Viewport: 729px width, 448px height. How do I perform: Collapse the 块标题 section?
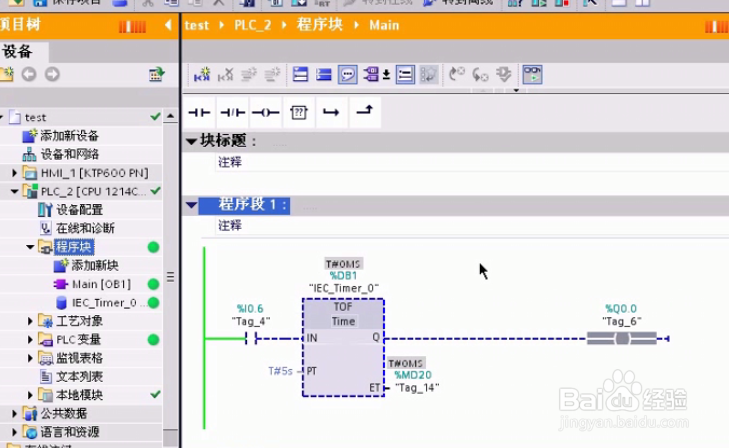[x=191, y=141]
